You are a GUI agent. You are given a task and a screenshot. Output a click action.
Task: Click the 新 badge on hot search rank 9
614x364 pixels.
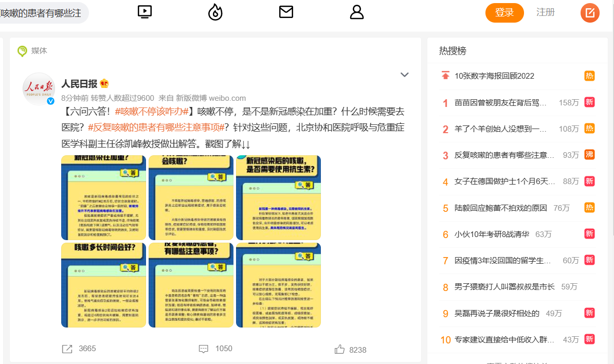click(589, 313)
